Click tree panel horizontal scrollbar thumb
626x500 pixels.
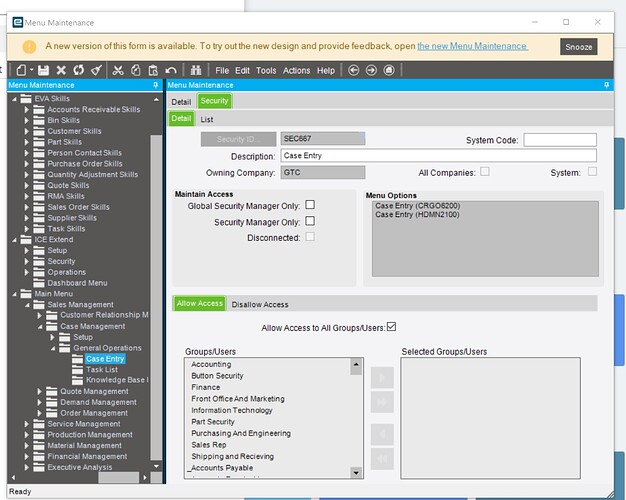click(118, 477)
